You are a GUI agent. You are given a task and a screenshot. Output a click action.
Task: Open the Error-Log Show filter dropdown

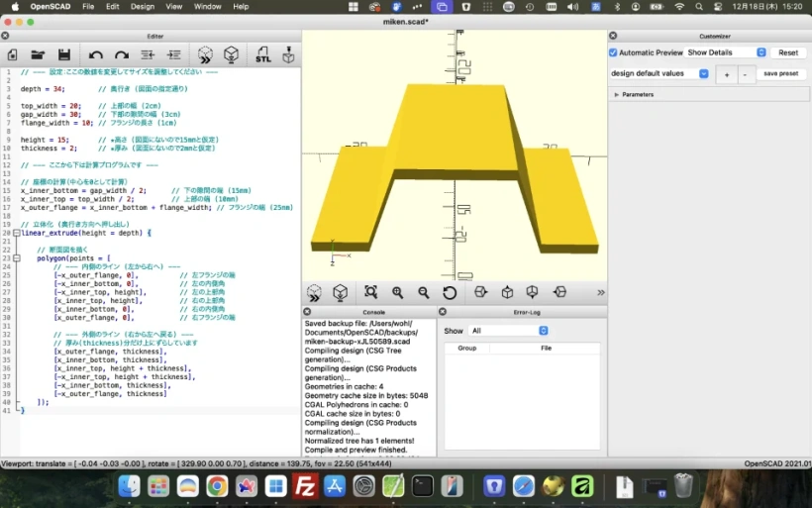pyautogui.click(x=509, y=331)
